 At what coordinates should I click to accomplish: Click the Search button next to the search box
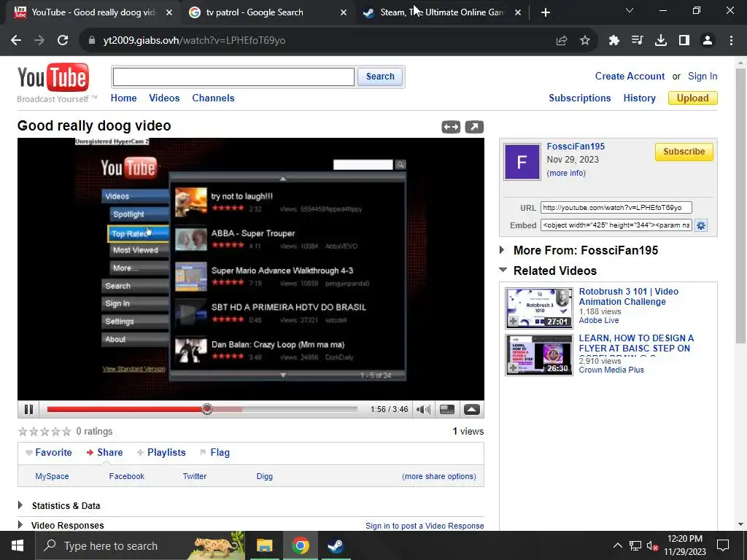pyautogui.click(x=380, y=77)
